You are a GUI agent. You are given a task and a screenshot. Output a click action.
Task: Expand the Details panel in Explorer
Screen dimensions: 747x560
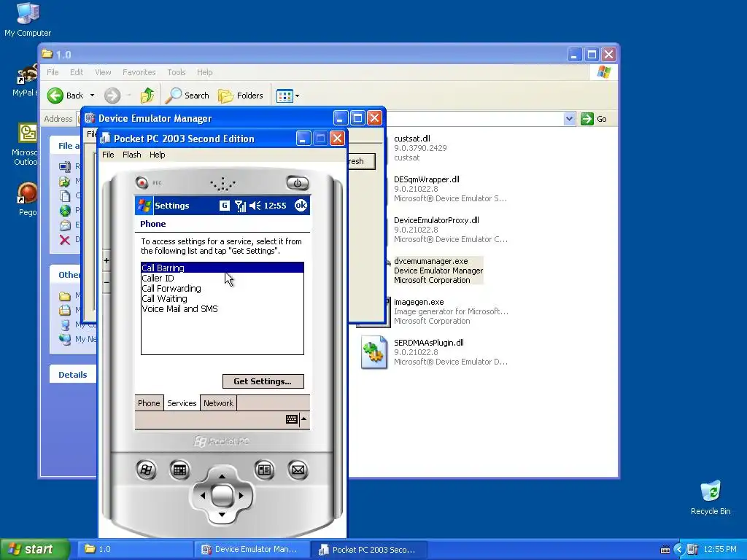tap(72, 375)
